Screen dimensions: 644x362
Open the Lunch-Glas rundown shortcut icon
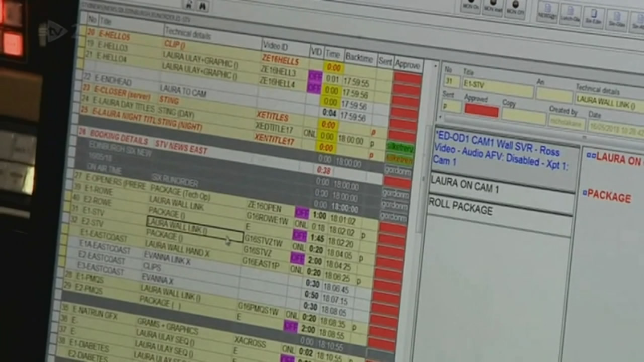pyautogui.click(x=570, y=15)
